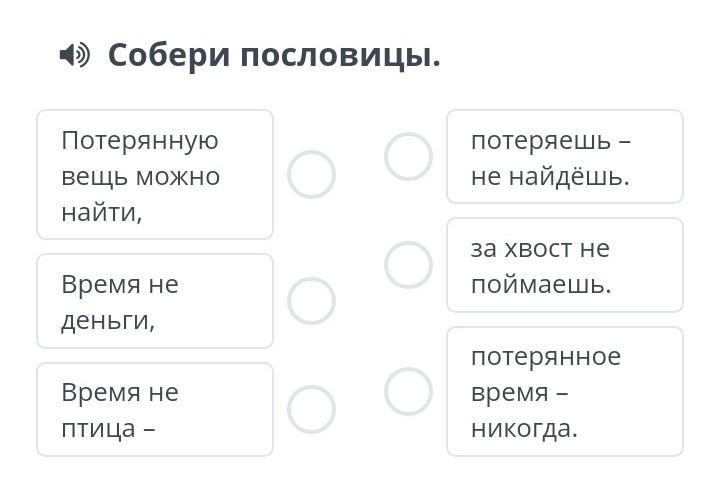Play the audio speaker icon

click(74, 55)
